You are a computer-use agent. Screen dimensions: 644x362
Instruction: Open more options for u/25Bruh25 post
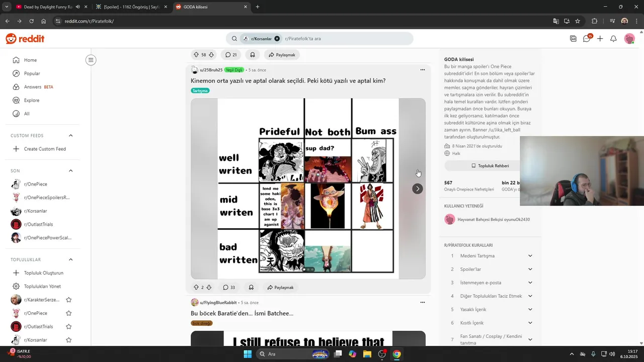point(423,70)
